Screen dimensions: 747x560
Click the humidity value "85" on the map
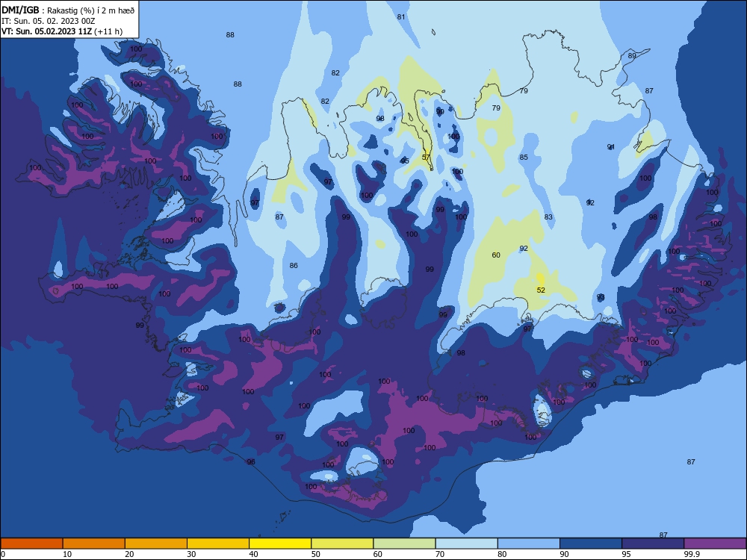[524, 157]
